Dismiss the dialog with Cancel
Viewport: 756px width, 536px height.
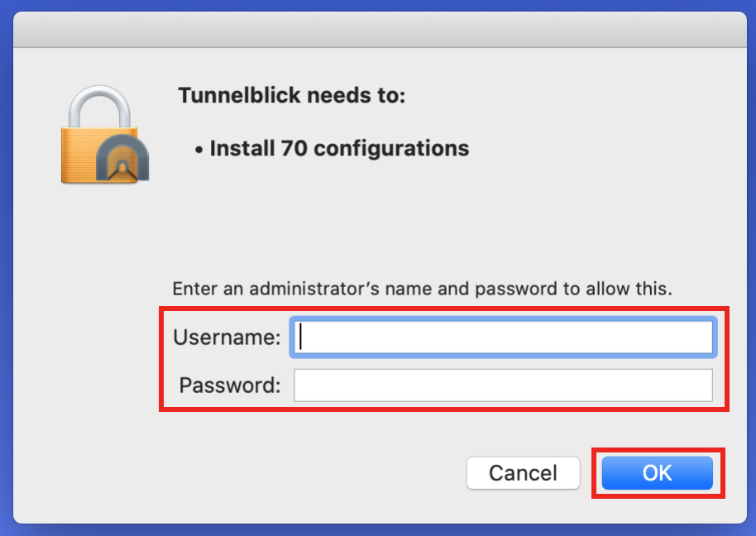tap(523, 473)
